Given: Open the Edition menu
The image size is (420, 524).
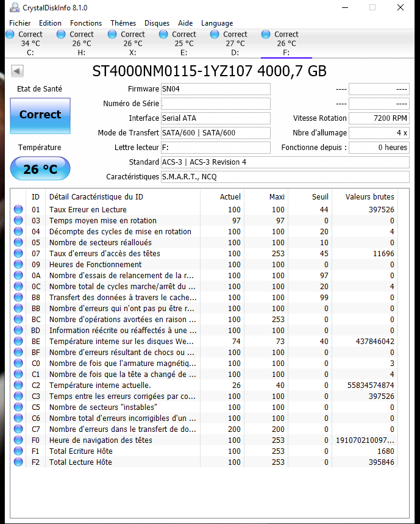Looking at the screenshot, I should (x=50, y=23).
